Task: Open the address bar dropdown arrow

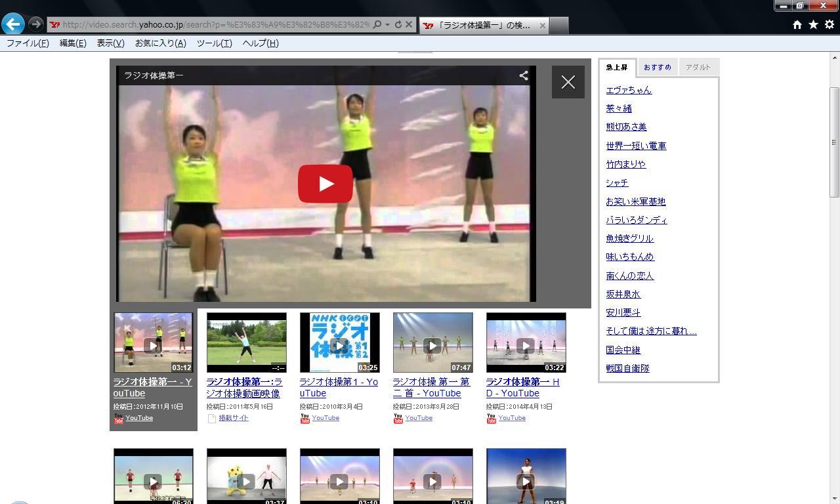Action: 387,25
